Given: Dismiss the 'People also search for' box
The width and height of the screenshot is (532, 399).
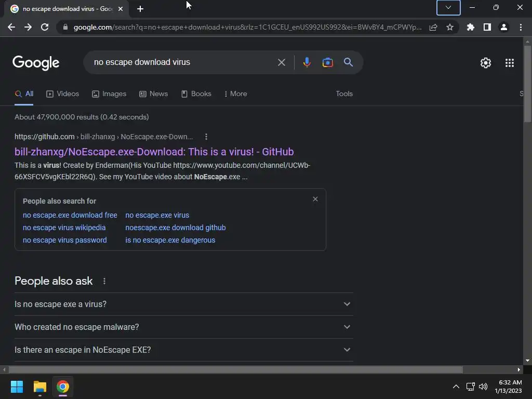Looking at the screenshot, I should click(x=315, y=199).
